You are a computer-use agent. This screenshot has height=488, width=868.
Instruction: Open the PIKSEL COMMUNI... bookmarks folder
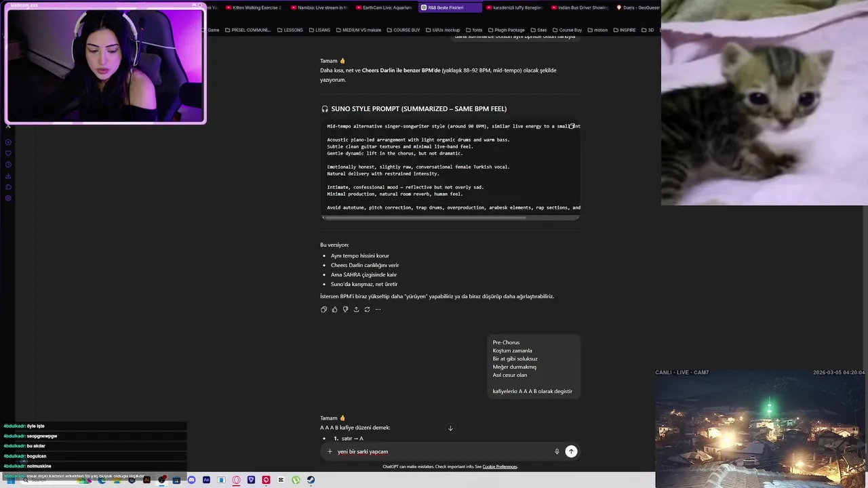pos(247,30)
